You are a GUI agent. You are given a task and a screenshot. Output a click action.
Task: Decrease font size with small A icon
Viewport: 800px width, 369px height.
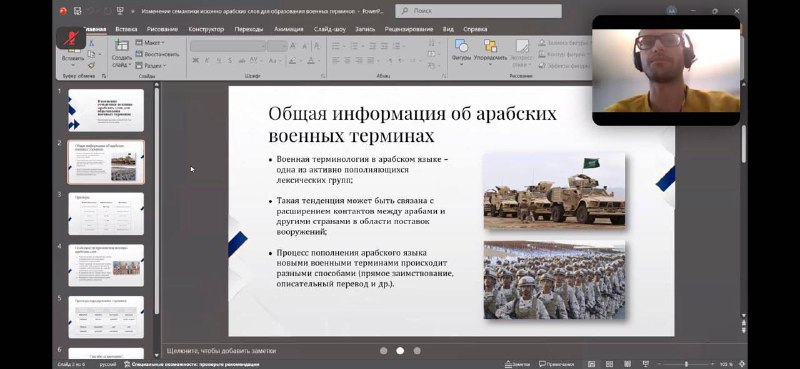point(305,46)
